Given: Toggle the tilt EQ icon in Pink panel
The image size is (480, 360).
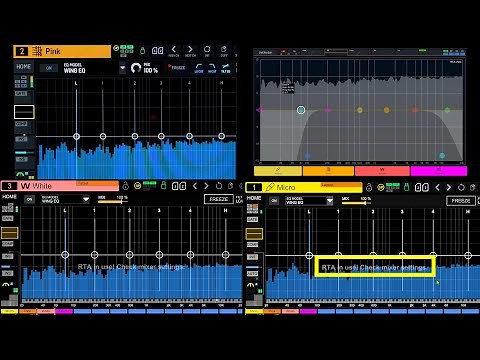Looking at the screenshot, I should (226, 68).
